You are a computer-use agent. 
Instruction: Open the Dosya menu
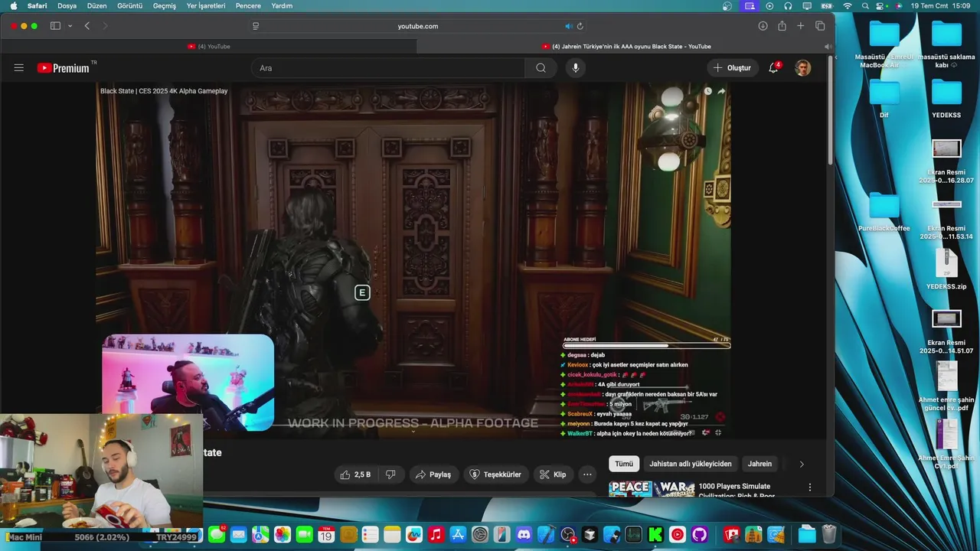click(67, 5)
